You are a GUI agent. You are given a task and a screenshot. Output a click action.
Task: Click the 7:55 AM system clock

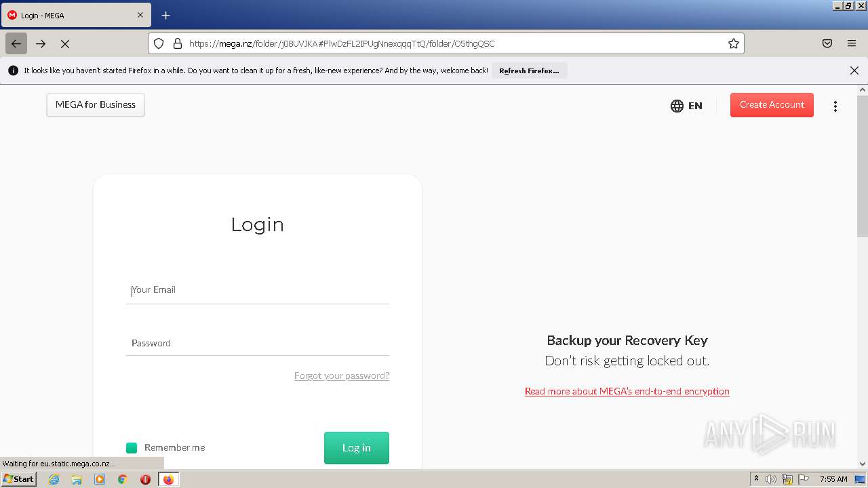click(833, 479)
